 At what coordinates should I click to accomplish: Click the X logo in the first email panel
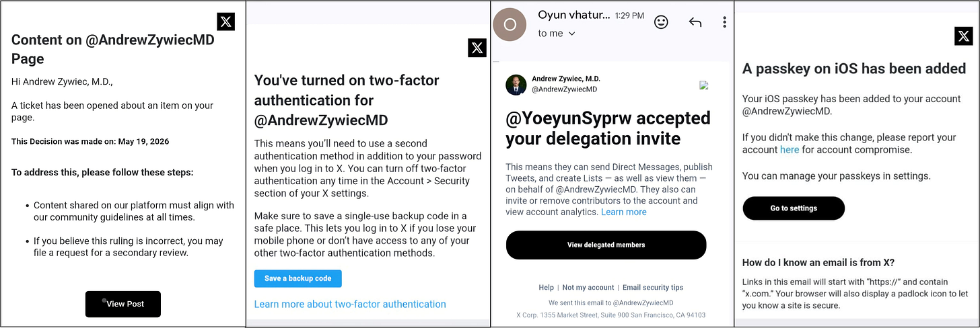226,22
